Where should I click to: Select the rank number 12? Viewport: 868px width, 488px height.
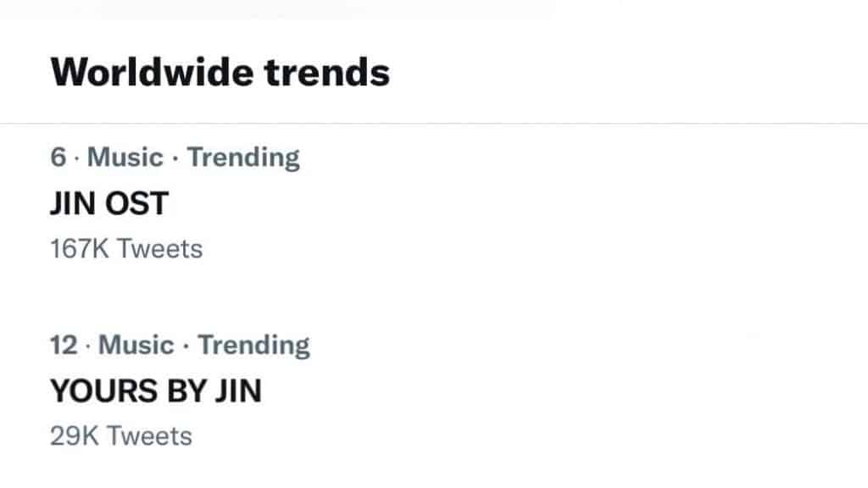coord(64,345)
